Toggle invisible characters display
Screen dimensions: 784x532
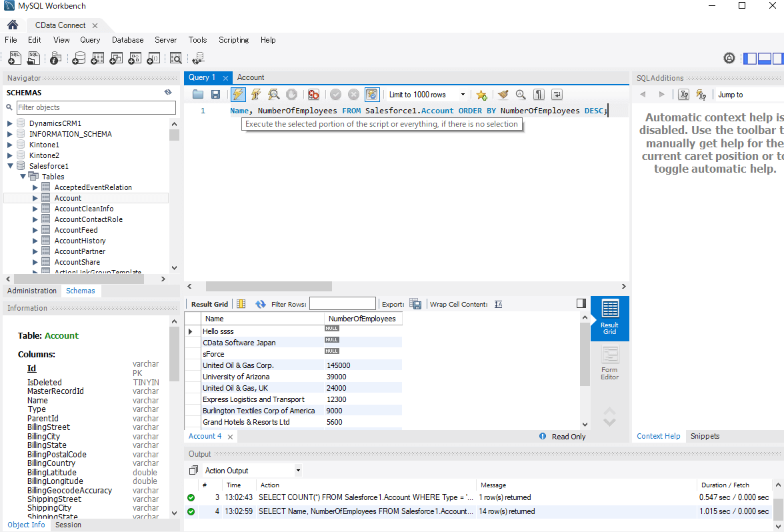coord(539,95)
